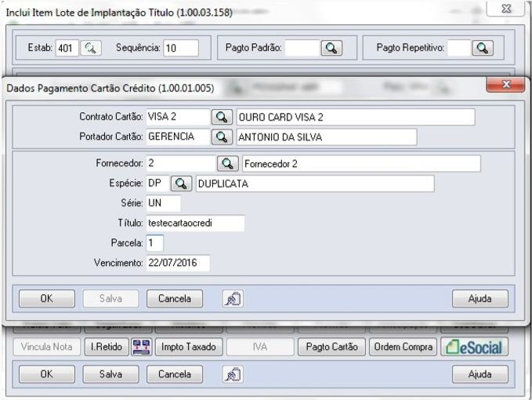The height and width of the screenshot is (400, 532).
Task: Open Estab lookup magnifier in background window
Action: pos(91,48)
